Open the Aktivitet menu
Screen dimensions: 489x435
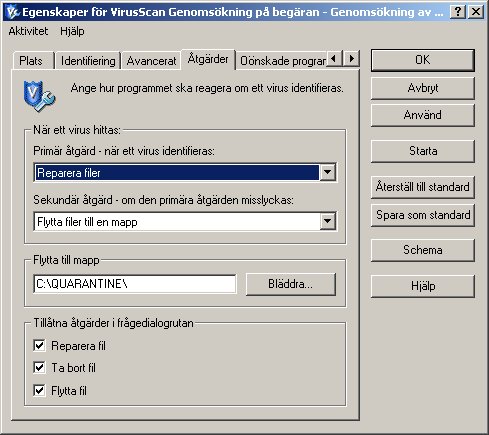click(x=28, y=31)
